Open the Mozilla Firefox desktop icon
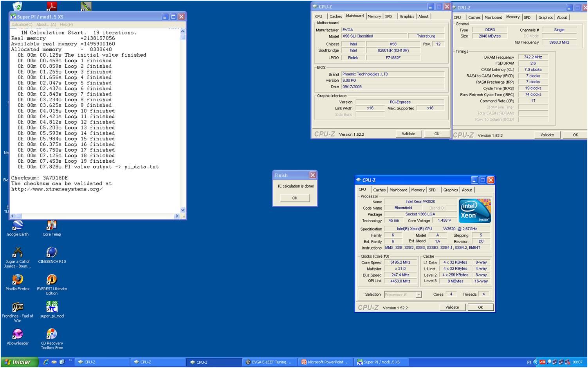The image size is (588, 368). [x=18, y=282]
